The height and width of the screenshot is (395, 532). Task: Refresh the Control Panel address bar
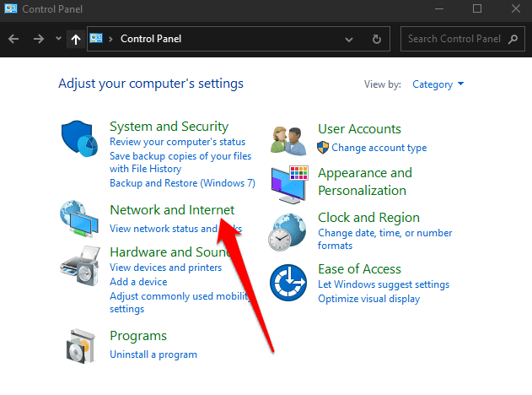376,39
